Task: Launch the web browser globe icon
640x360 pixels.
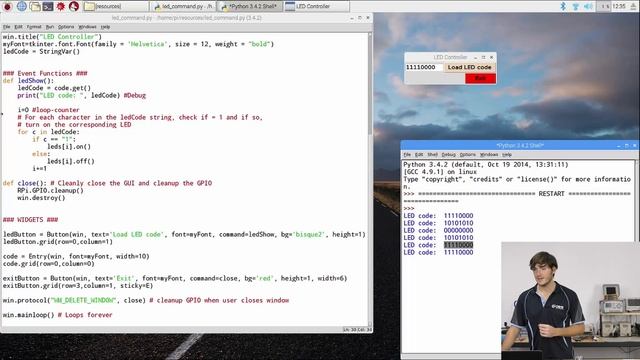Action: [x=21, y=6]
